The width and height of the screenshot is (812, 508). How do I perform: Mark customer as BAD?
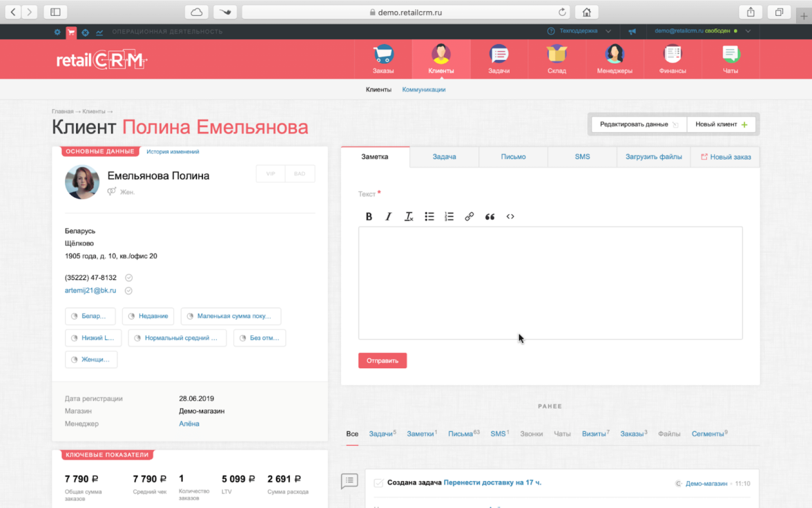point(300,173)
